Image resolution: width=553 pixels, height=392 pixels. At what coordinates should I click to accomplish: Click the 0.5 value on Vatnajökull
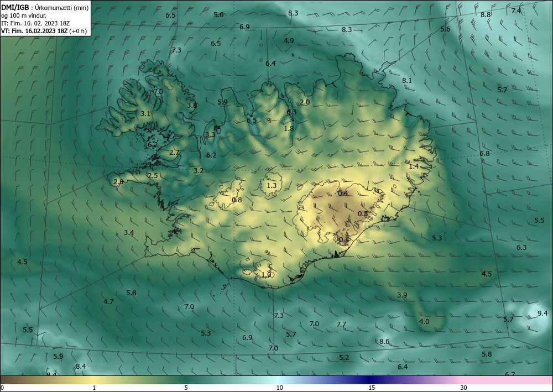(x=363, y=213)
